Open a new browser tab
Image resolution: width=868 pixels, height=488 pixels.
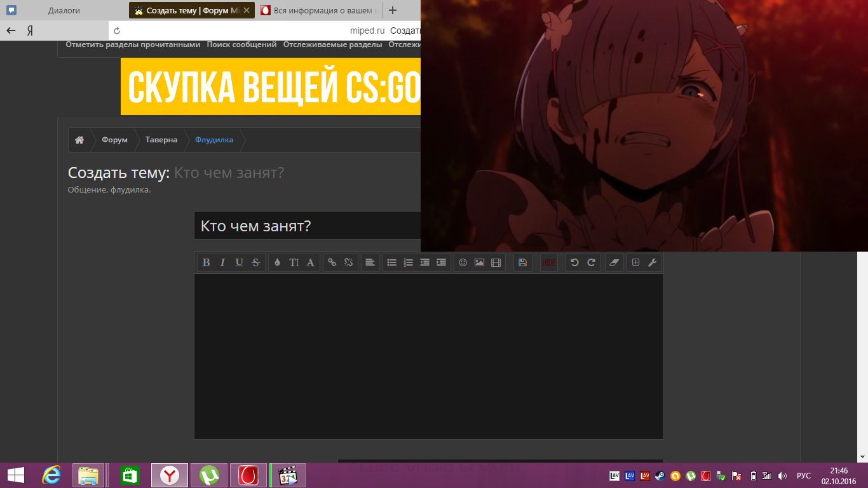click(x=393, y=10)
